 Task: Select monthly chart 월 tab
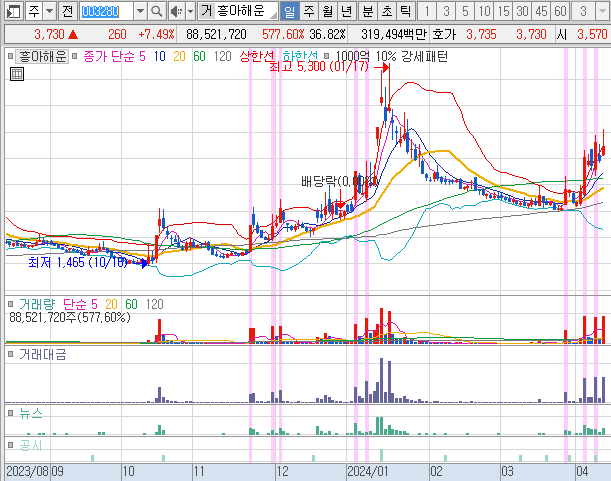(x=327, y=11)
